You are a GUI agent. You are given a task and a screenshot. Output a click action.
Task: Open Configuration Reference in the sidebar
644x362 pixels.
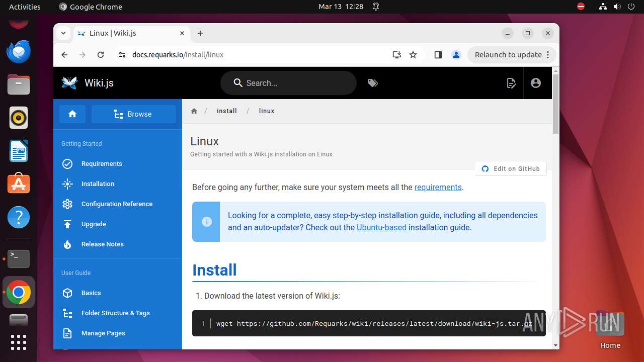click(117, 204)
